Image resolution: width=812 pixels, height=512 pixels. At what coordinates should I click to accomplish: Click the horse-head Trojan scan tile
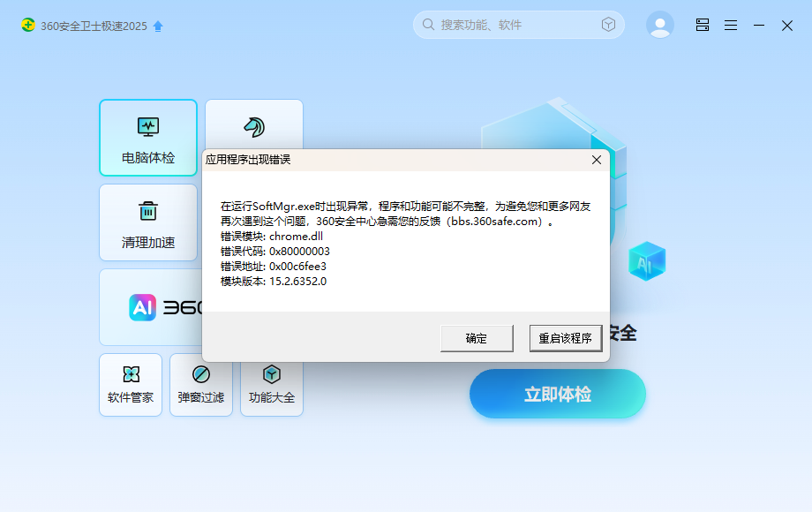(x=254, y=125)
